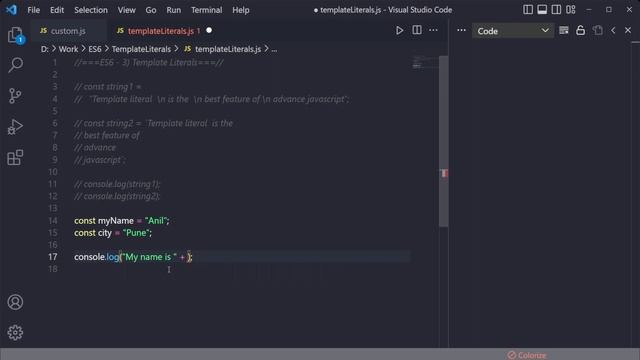Click the editor vertical scrollbar thumb

[444, 141]
